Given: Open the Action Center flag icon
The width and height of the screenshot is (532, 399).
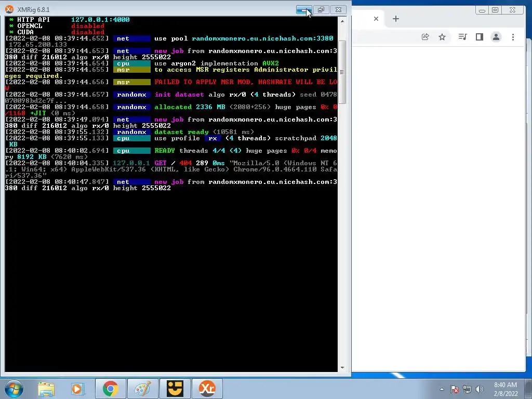Looking at the screenshot, I should (454, 389).
